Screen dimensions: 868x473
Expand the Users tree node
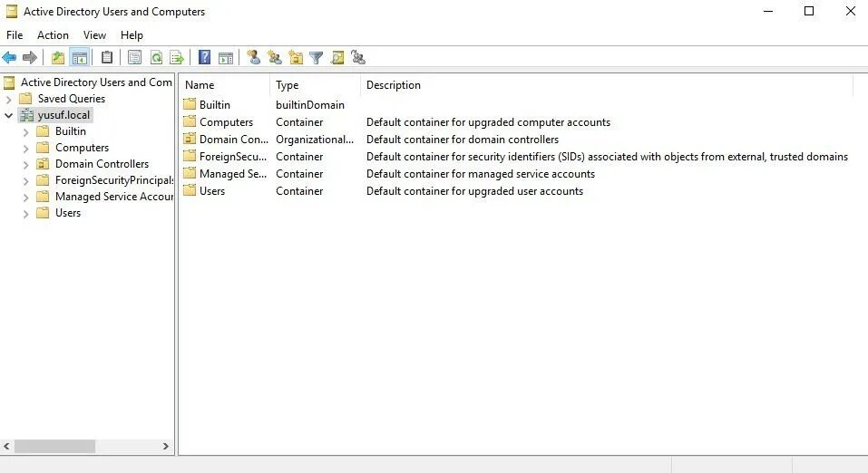[x=25, y=214]
